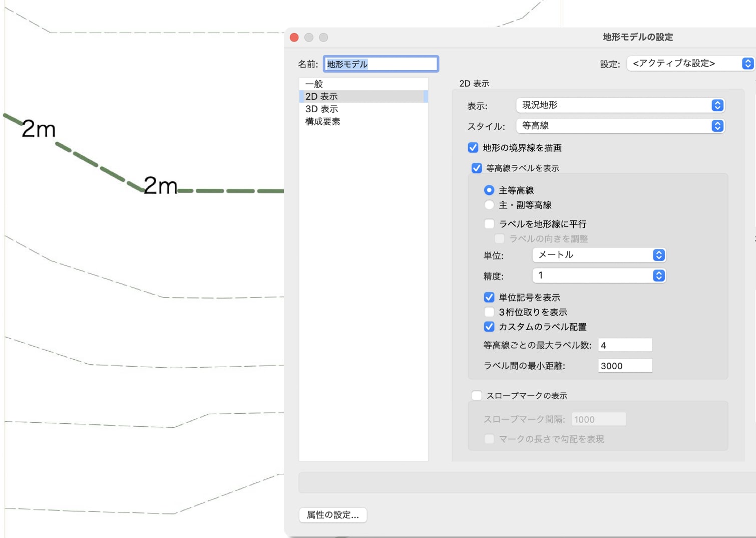Enable 3桁位取りを表示 checkbox
756x538 pixels.
tap(489, 312)
